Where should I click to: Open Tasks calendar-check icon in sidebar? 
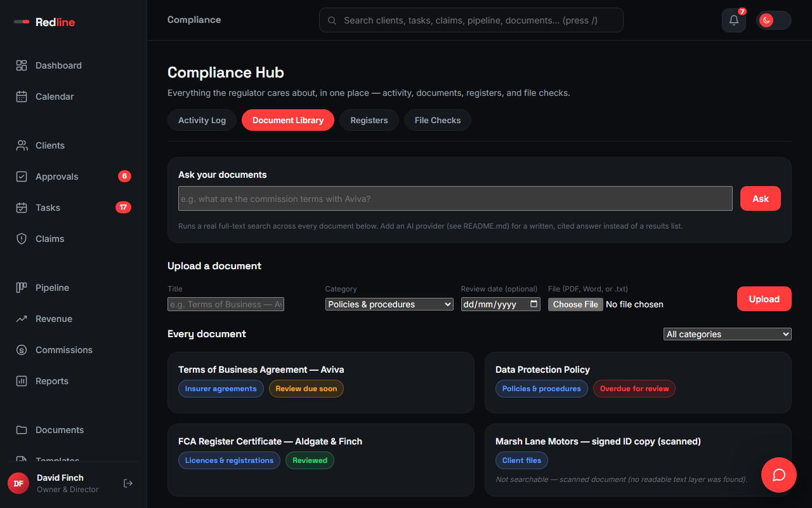point(22,208)
